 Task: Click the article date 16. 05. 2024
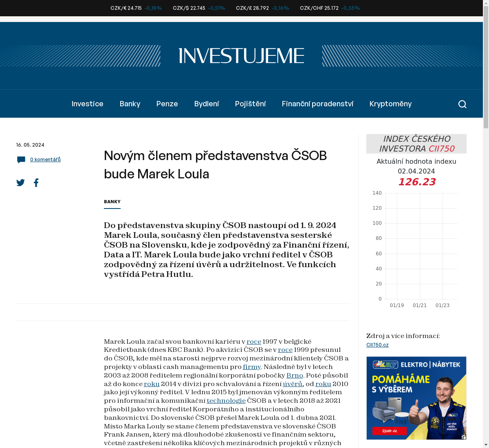click(x=30, y=145)
